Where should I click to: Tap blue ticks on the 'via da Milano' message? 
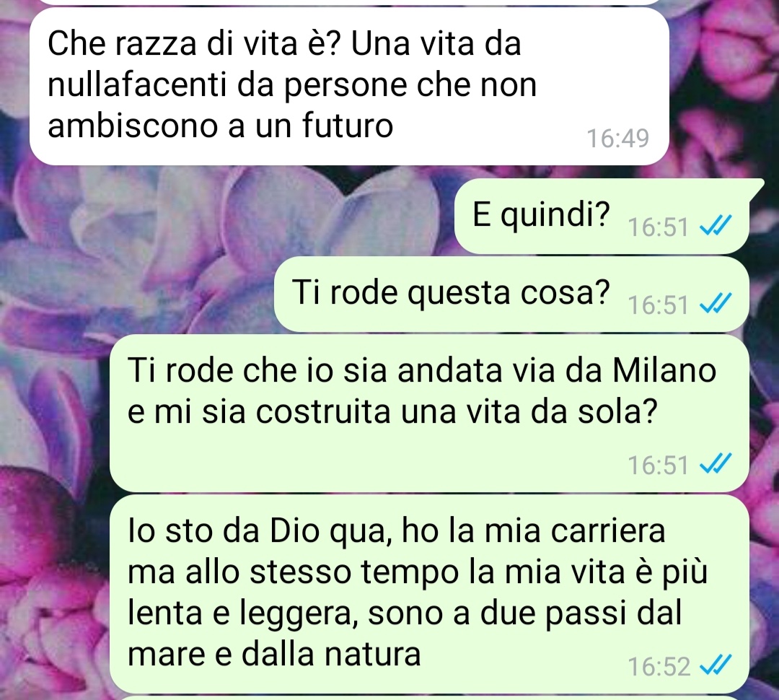pyautogui.click(x=716, y=465)
